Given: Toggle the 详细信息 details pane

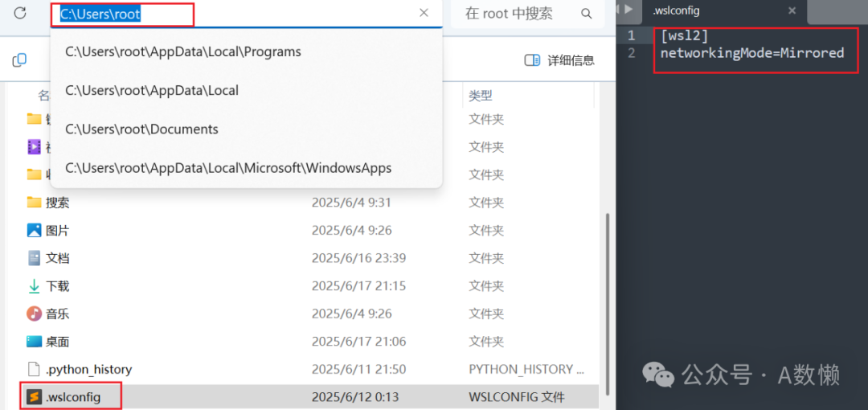Looking at the screenshot, I should (559, 60).
